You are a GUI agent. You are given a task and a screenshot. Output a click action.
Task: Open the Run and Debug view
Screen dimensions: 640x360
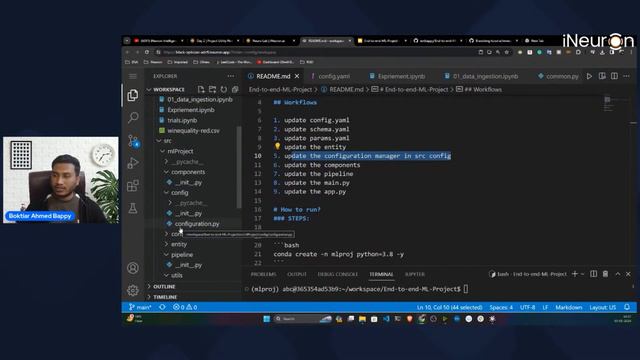133,163
